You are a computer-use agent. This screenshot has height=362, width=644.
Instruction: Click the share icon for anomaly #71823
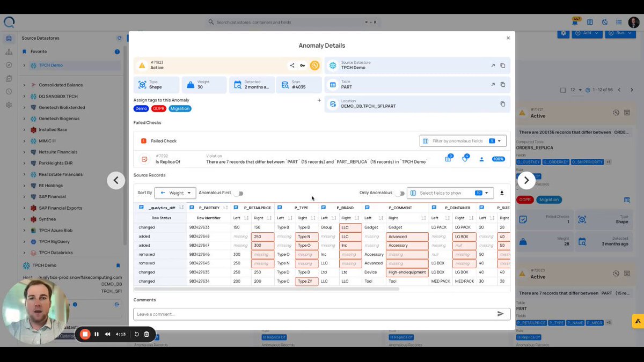[292, 65]
